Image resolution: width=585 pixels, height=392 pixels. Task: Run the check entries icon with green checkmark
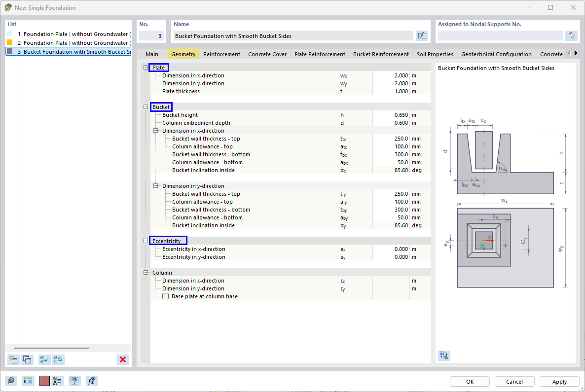pos(43,359)
